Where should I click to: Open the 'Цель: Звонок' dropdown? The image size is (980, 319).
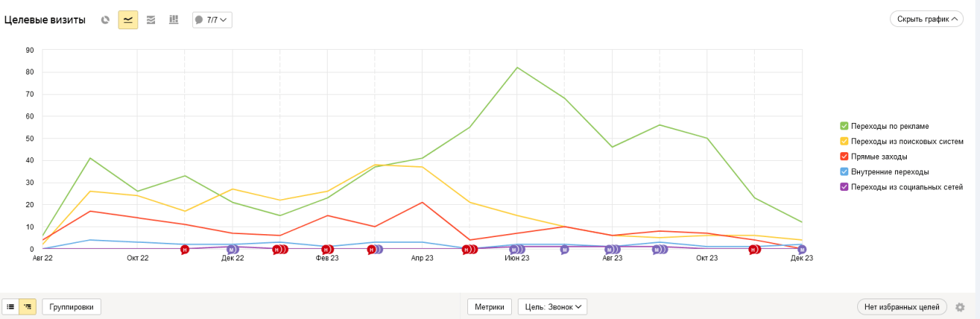[x=552, y=307]
